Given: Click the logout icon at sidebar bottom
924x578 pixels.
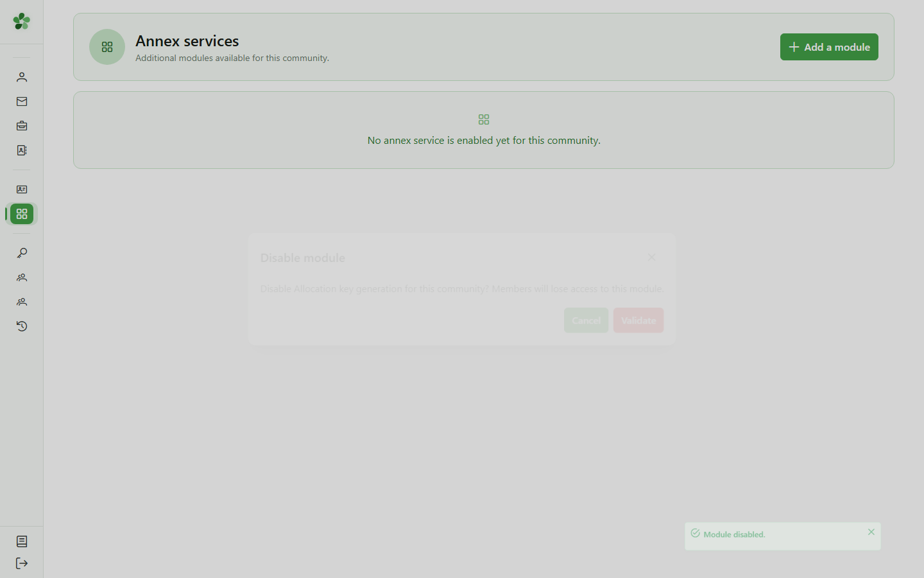Looking at the screenshot, I should [22, 563].
